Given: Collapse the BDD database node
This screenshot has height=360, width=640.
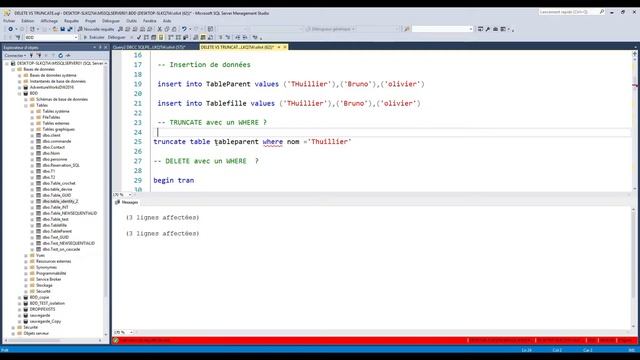Looking at the screenshot, I should [x=20, y=93].
